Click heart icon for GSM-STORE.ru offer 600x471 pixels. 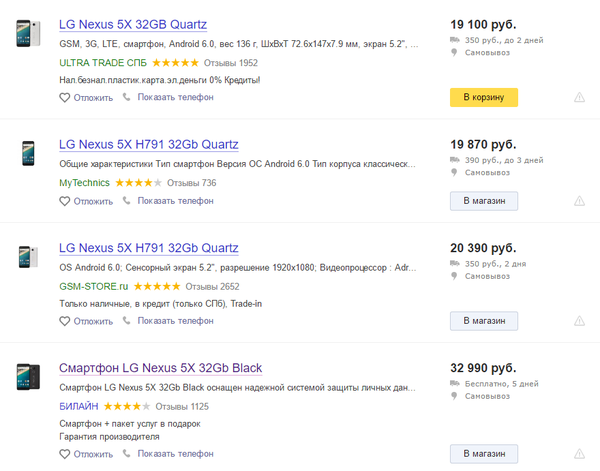tap(64, 321)
